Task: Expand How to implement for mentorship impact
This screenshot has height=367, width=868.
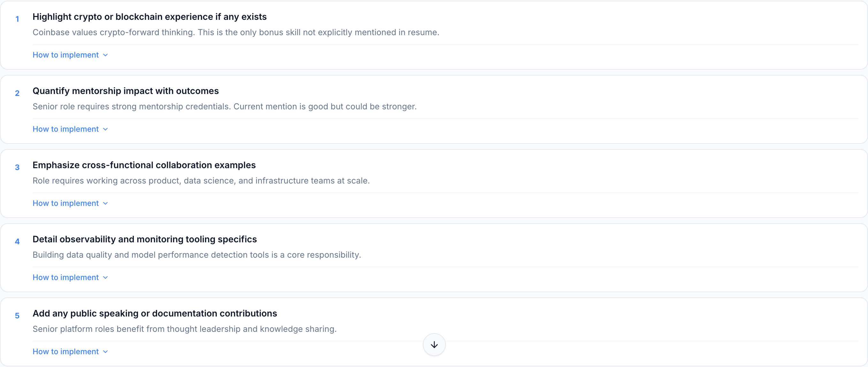Action: click(x=70, y=129)
